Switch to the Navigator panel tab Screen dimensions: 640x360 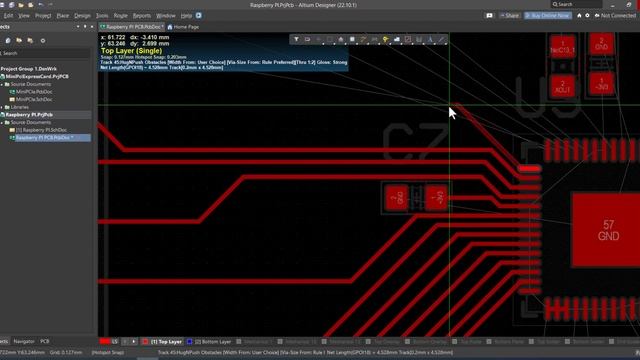(24, 341)
